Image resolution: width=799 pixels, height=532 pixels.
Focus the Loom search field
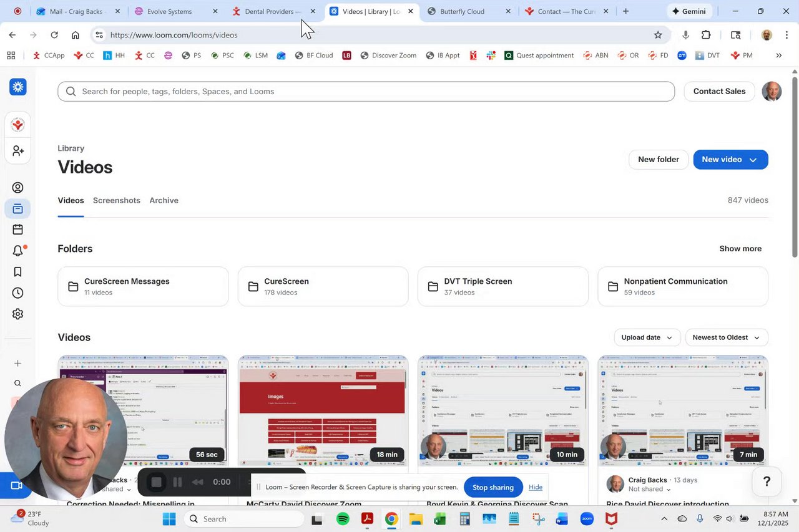(x=366, y=91)
